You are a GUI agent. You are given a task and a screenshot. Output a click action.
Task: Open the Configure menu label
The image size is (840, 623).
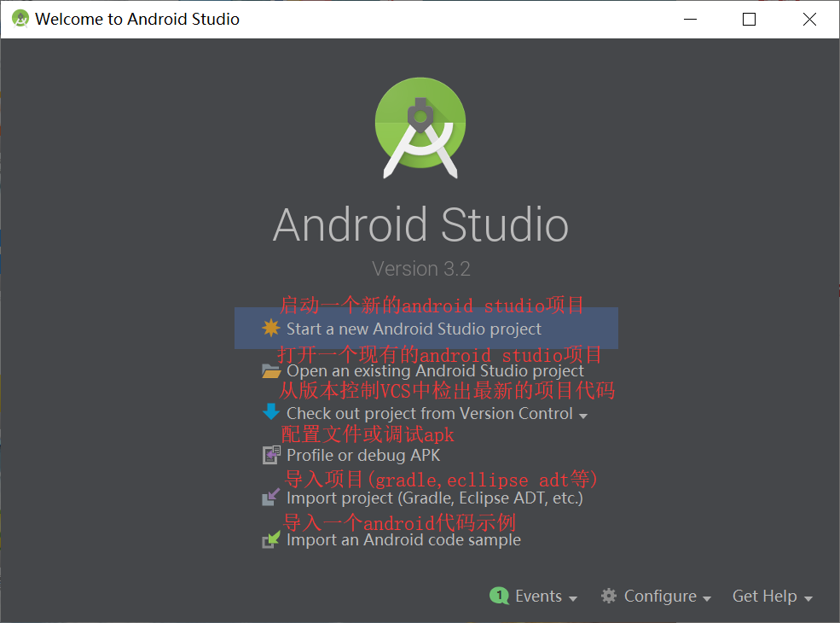(x=660, y=597)
